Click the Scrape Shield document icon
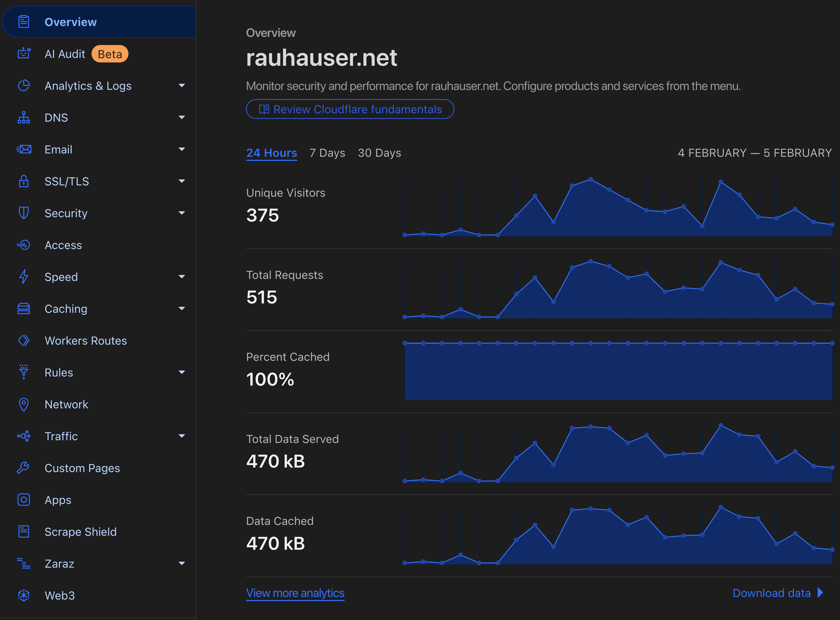Viewport: 840px width, 620px height. [x=24, y=532]
